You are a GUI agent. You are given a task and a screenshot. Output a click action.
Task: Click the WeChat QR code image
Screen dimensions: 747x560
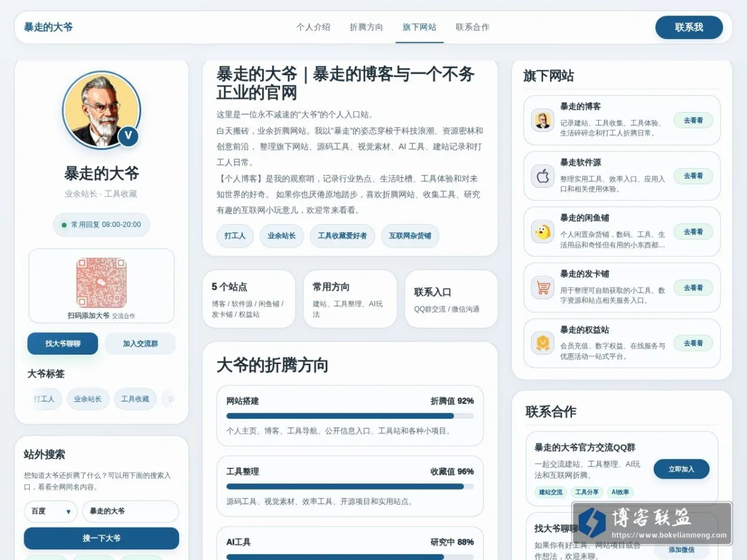[101, 283]
